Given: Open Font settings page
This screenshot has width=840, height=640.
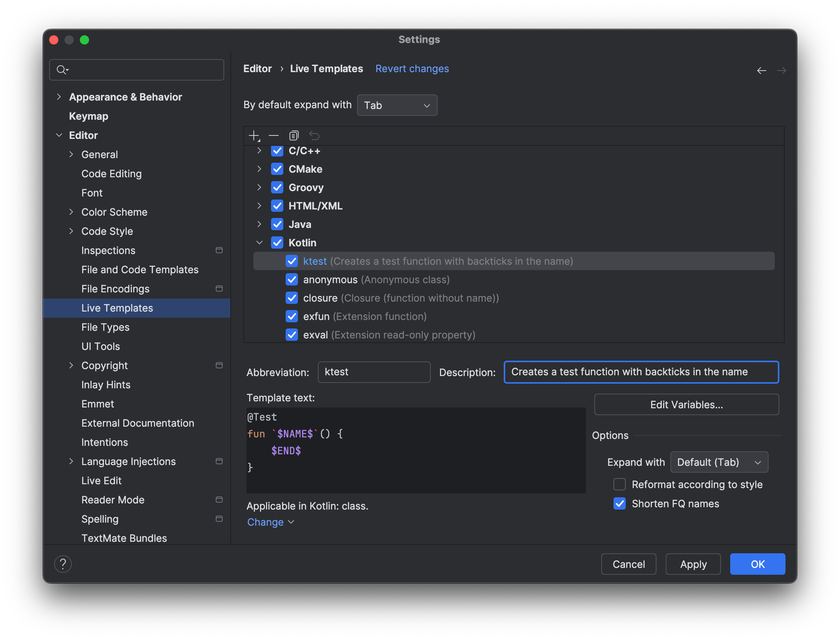Looking at the screenshot, I should [x=92, y=193].
